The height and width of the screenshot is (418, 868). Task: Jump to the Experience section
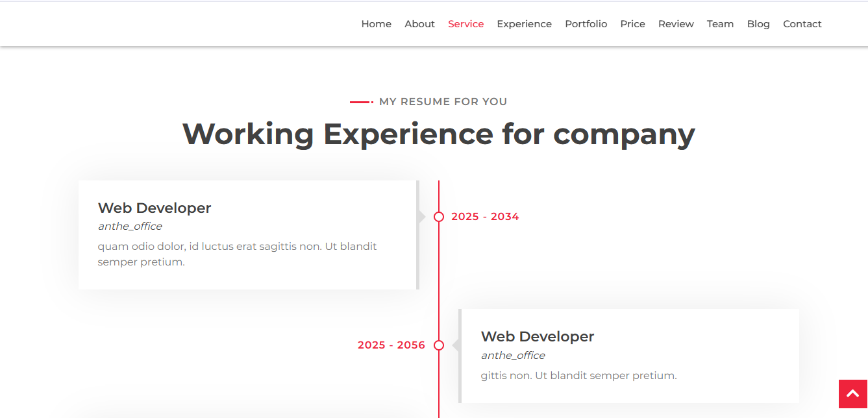(524, 24)
